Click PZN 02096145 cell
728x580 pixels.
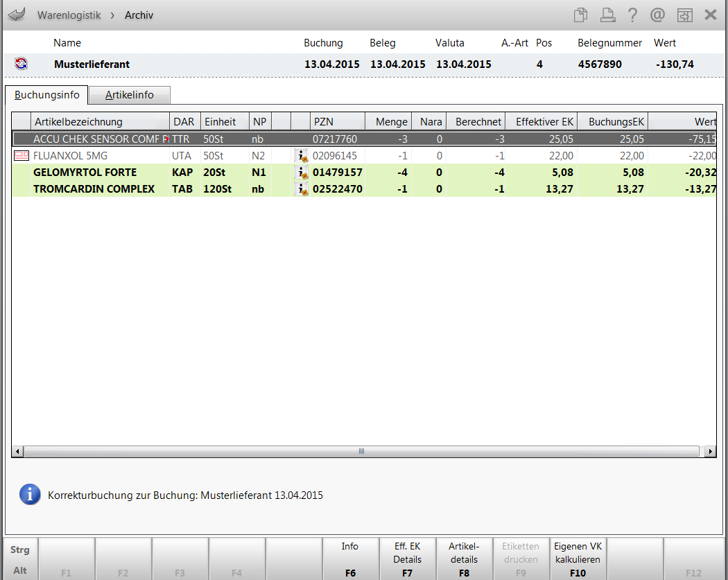click(x=335, y=156)
